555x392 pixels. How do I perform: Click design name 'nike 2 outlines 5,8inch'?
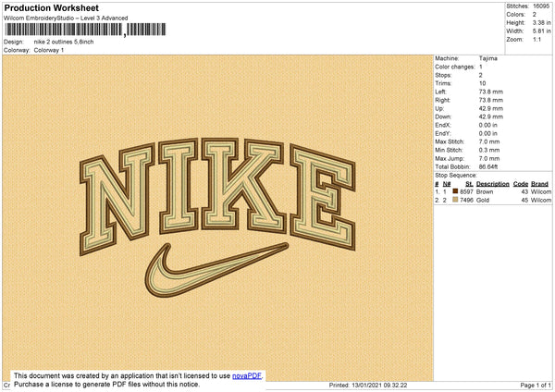click(64, 42)
